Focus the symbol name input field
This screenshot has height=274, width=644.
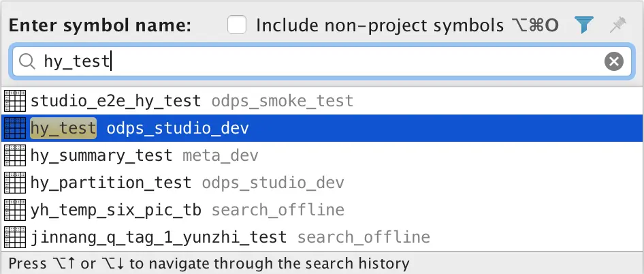click(340, 62)
